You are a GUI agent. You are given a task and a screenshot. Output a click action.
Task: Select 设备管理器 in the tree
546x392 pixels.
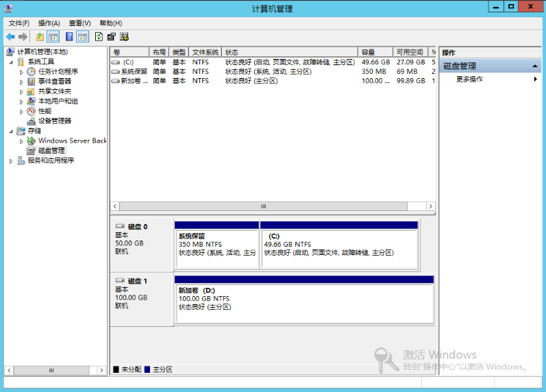point(55,121)
